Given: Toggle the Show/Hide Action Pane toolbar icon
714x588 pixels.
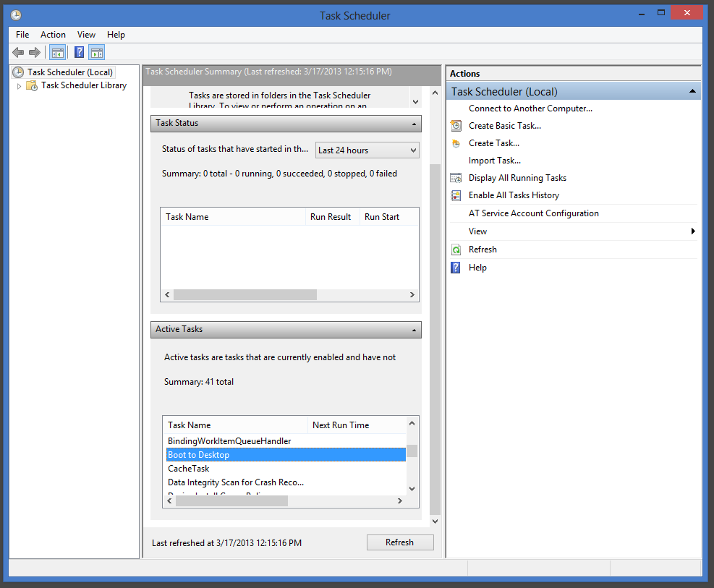Looking at the screenshot, I should tap(96, 52).
